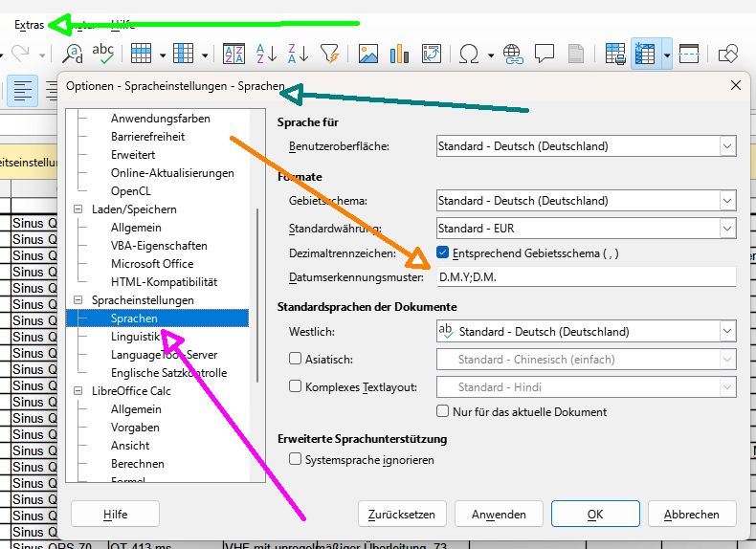Open the Westlich document language dropdown
This screenshot has height=549, width=756.
(x=727, y=331)
